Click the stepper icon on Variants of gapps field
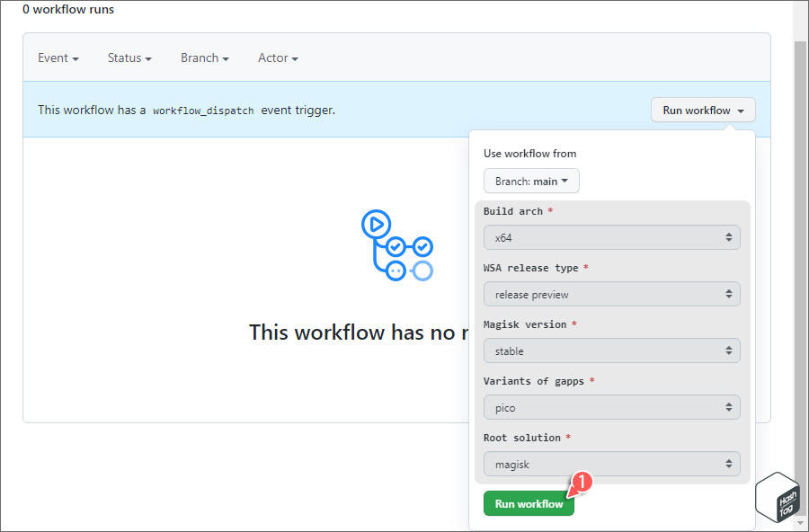809x532 pixels. click(731, 407)
